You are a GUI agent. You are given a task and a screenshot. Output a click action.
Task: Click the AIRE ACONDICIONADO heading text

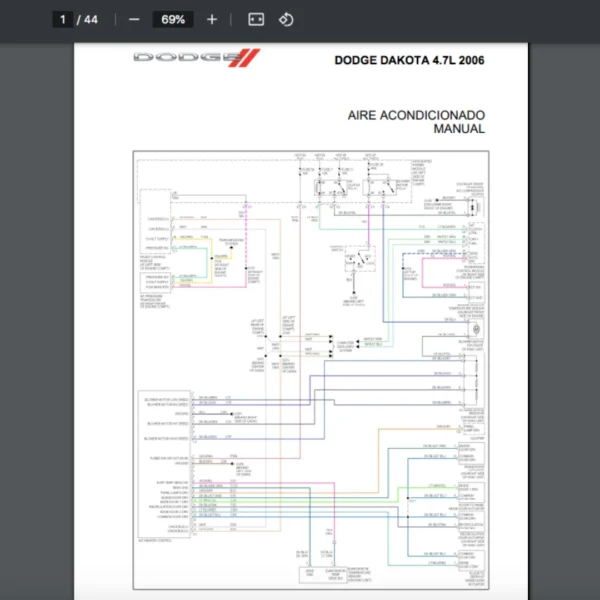(x=416, y=115)
